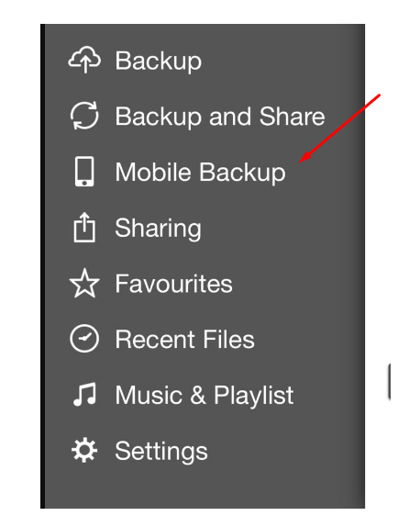Click the word Share in sidebar label
The height and width of the screenshot is (527, 420).
coord(293,117)
